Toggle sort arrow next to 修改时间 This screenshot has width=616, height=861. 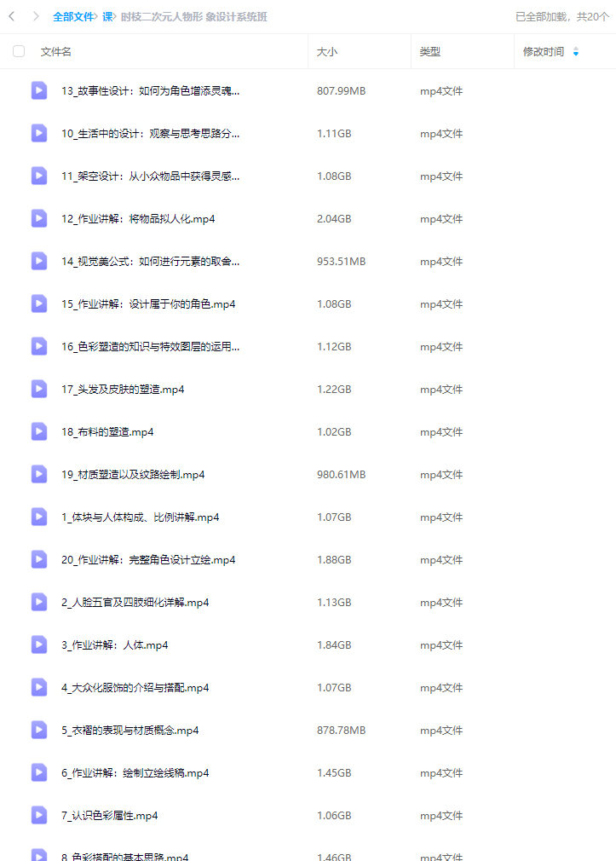click(575, 52)
